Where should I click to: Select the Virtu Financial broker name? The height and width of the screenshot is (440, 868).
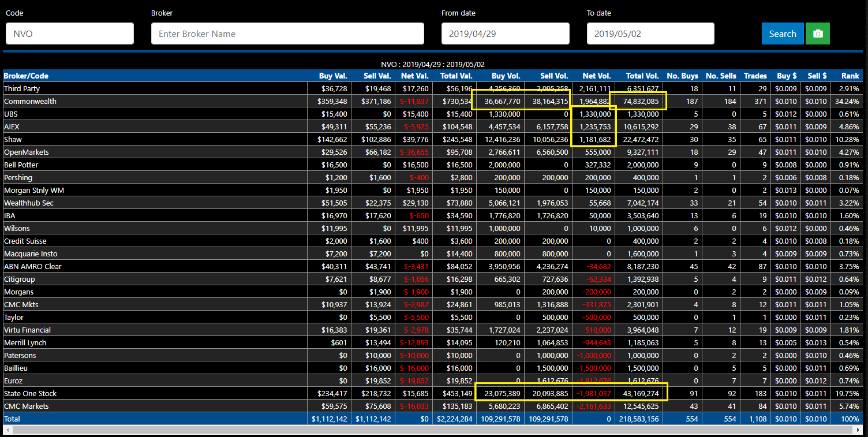[27, 330]
